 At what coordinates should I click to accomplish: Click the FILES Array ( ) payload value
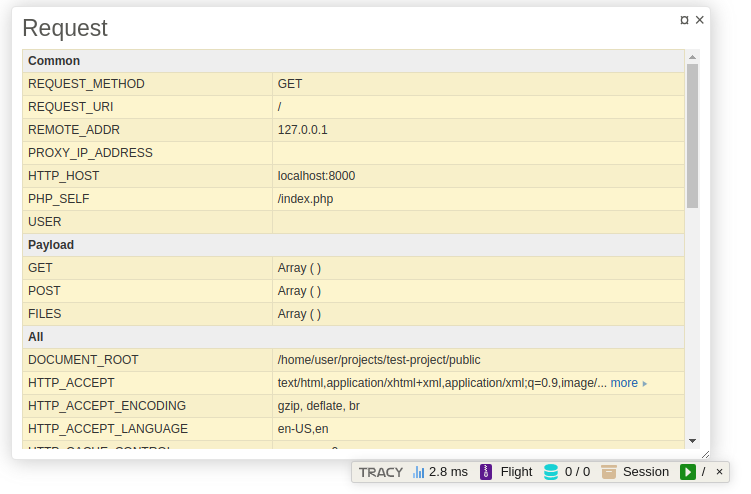299,314
